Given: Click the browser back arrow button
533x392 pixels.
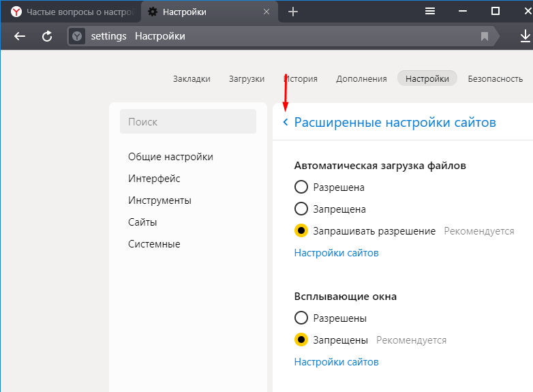Looking at the screenshot, I should [20, 35].
